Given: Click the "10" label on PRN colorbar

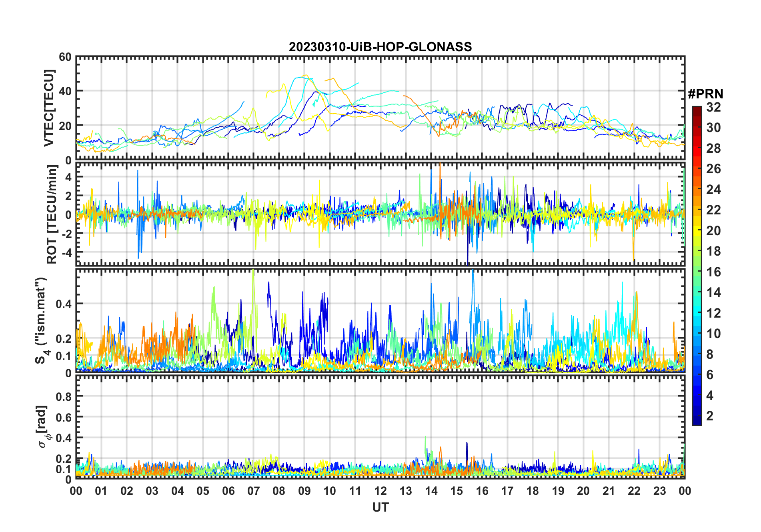Looking at the screenshot, I should [713, 334].
